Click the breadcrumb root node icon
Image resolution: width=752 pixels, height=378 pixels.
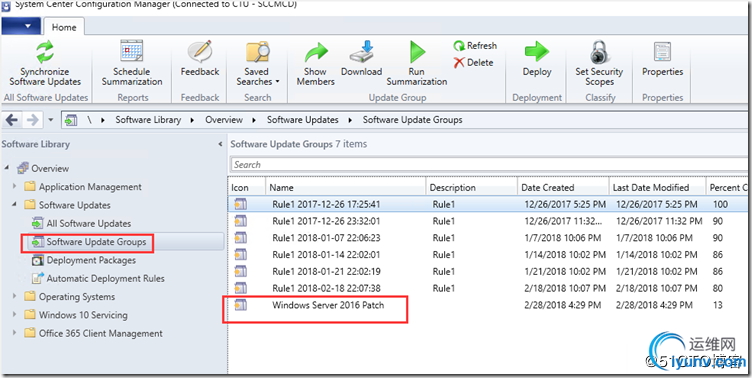71,120
